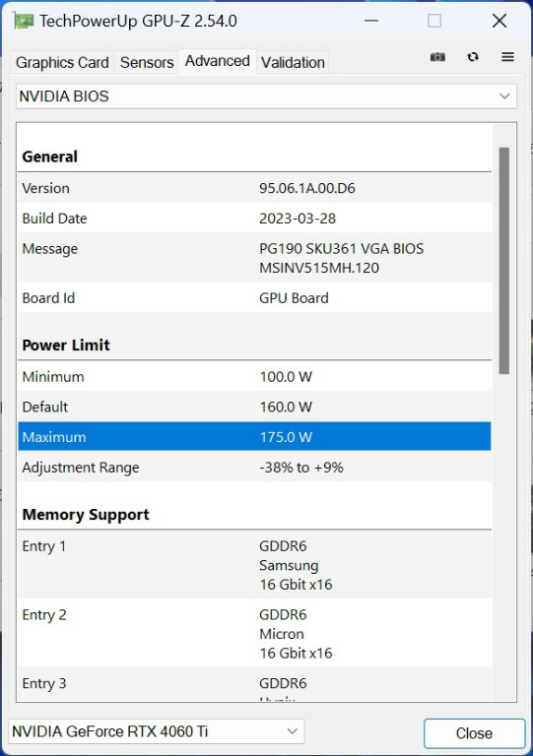Open the hamburger menu icon
This screenshot has height=756, width=533.
pyautogui.click(x=507, y=57)
